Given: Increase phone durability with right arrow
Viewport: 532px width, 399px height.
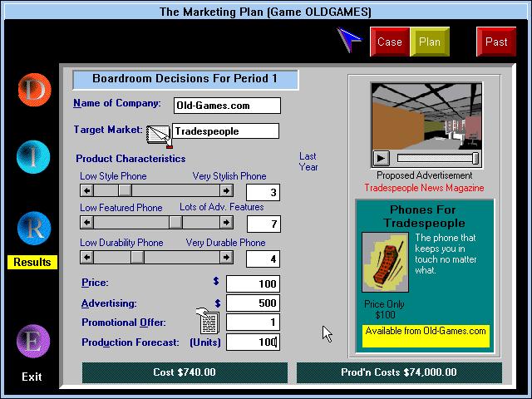Looking at the screenshot, I should tap(226, 258).
